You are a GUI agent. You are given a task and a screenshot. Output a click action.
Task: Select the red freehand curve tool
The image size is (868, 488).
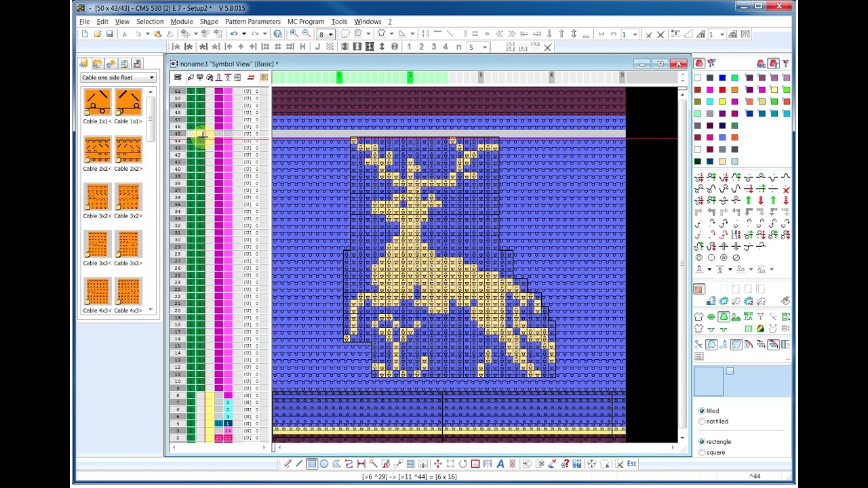click(x=349, y=464)
